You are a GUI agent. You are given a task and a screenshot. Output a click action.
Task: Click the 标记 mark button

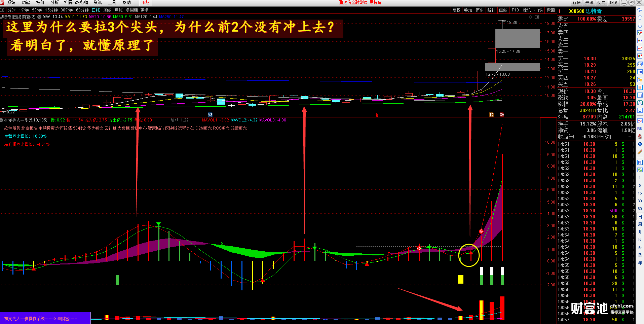click(x=527, y=10)
